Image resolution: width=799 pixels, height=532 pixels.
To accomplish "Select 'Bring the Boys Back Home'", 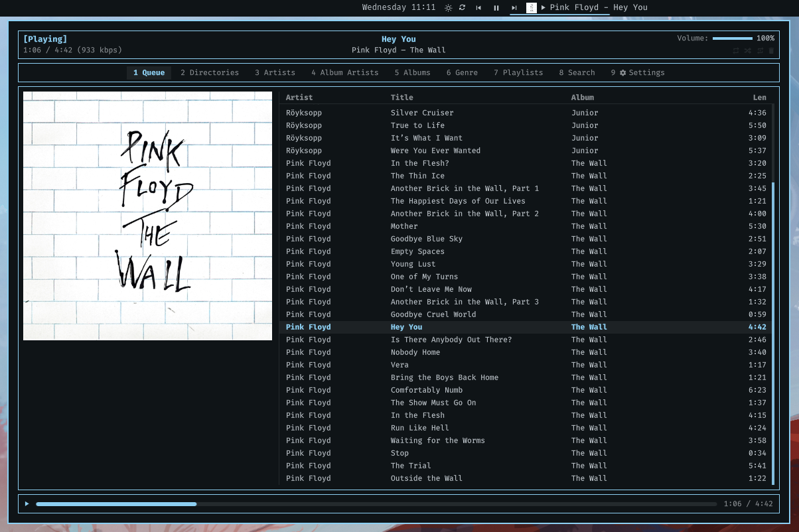I will point(526,377).
